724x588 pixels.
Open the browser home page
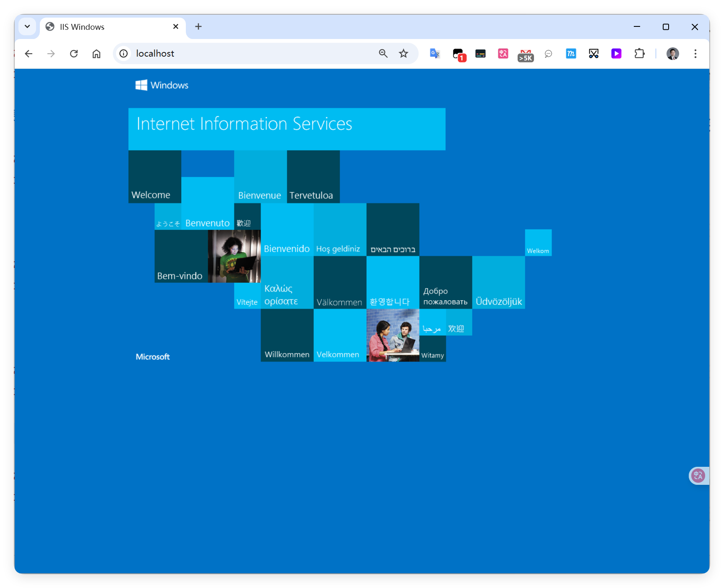pos(96,54)
